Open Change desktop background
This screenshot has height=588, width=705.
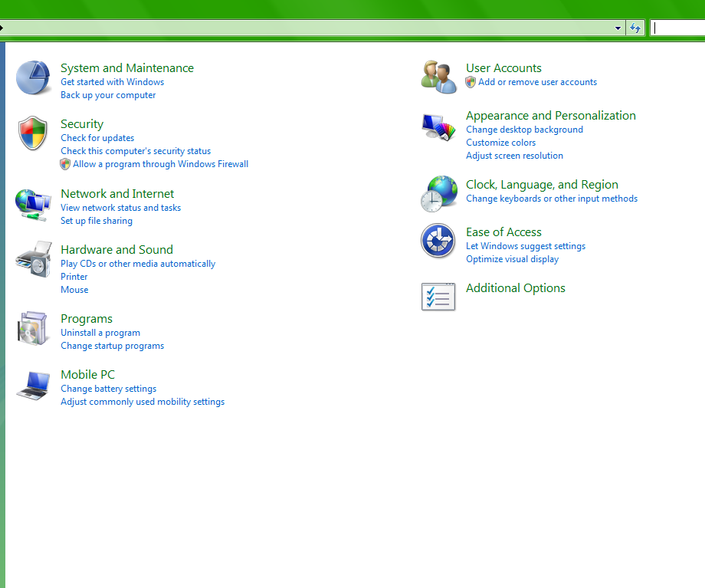click(524, 130)
